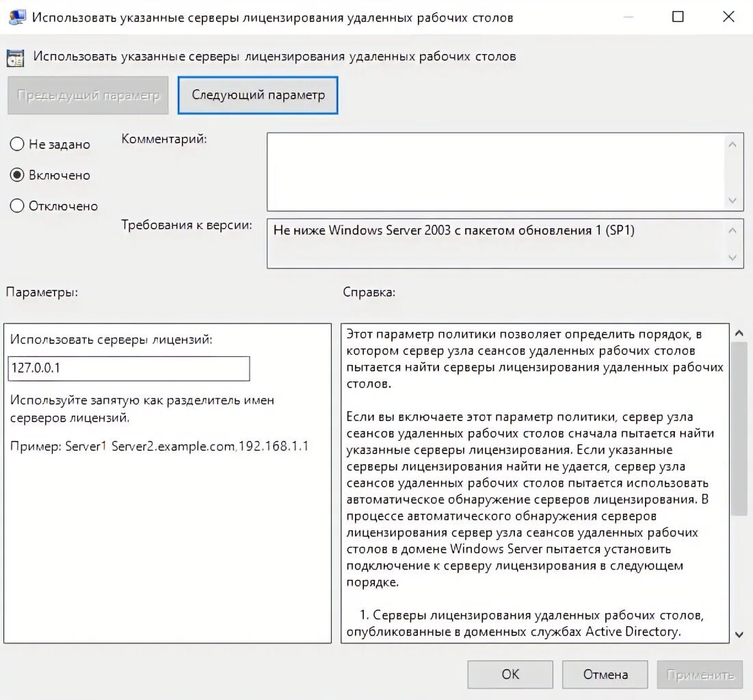Click help paragraph starting 'Если вы включаете'
Viewport: 753px width, 700px height.
click(x=530, y=499)
